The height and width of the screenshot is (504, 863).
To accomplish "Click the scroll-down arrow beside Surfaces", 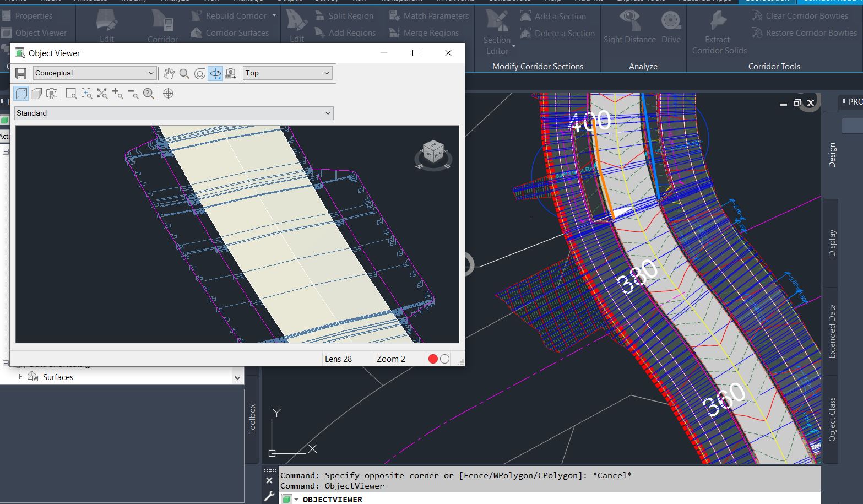I will point(237,378).
